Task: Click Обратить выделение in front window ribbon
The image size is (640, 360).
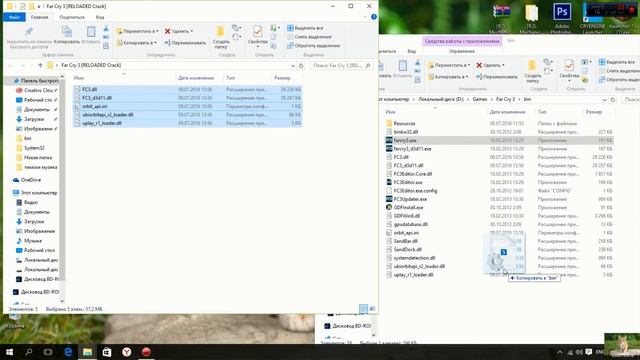Action: 313,46
